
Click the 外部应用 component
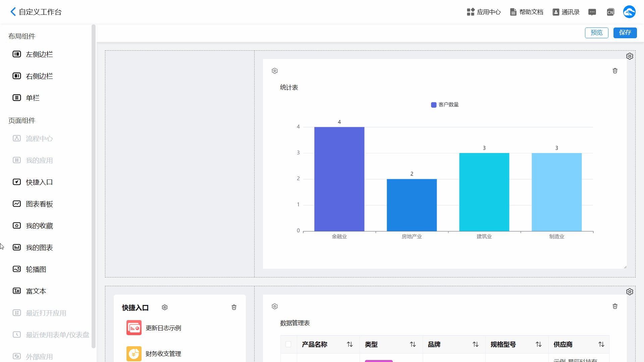pyautogui.click(x=33, y=357)
